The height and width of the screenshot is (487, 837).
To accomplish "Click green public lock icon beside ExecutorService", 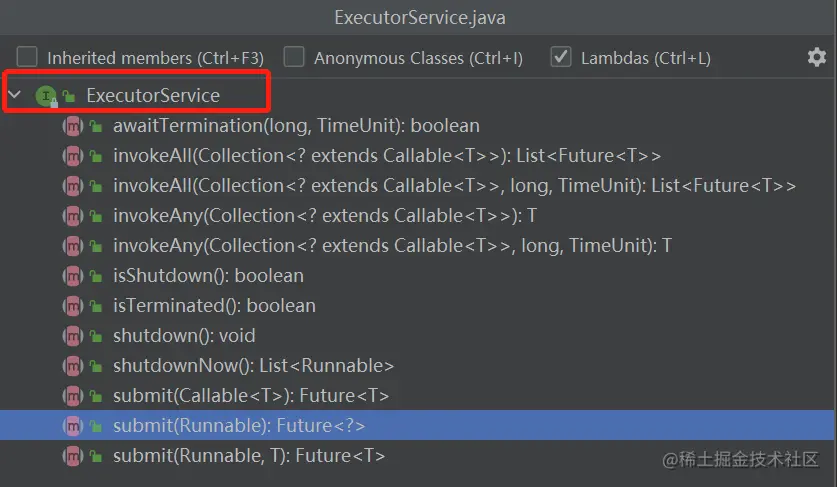I will point(69,96).
